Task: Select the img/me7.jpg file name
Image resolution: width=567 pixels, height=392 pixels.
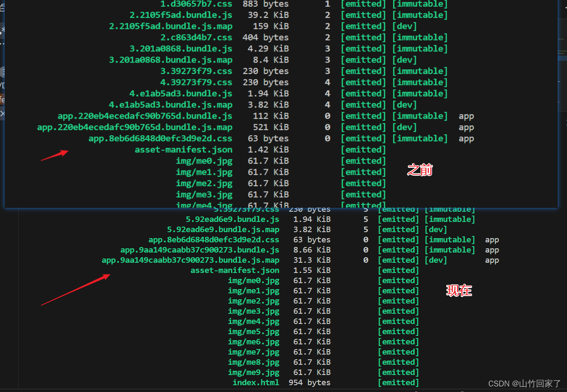Action: coord(254,352)
